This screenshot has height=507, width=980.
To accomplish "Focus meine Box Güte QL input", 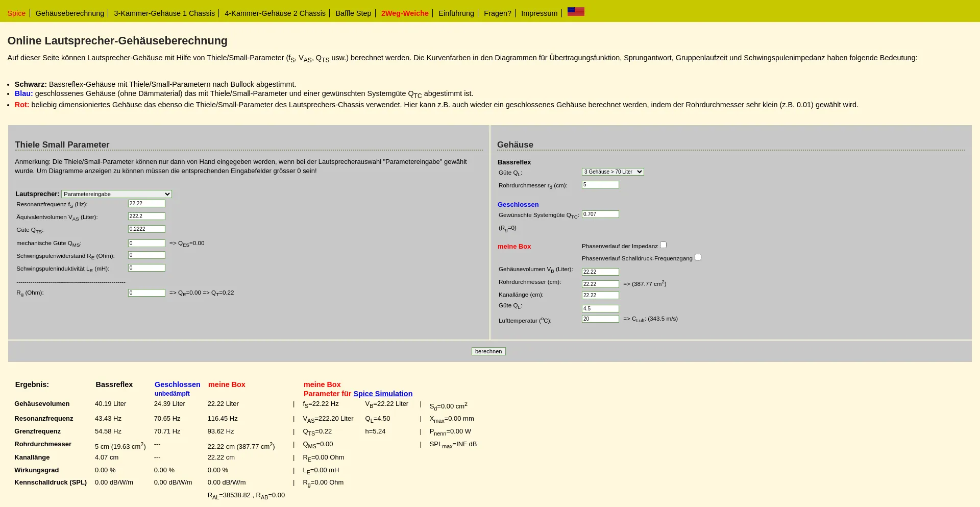I will tap(600, 309).
